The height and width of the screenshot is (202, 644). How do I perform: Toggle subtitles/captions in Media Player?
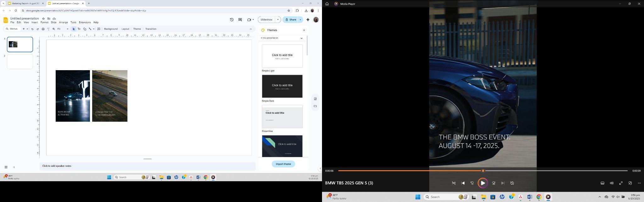click(x=602, y=183)
